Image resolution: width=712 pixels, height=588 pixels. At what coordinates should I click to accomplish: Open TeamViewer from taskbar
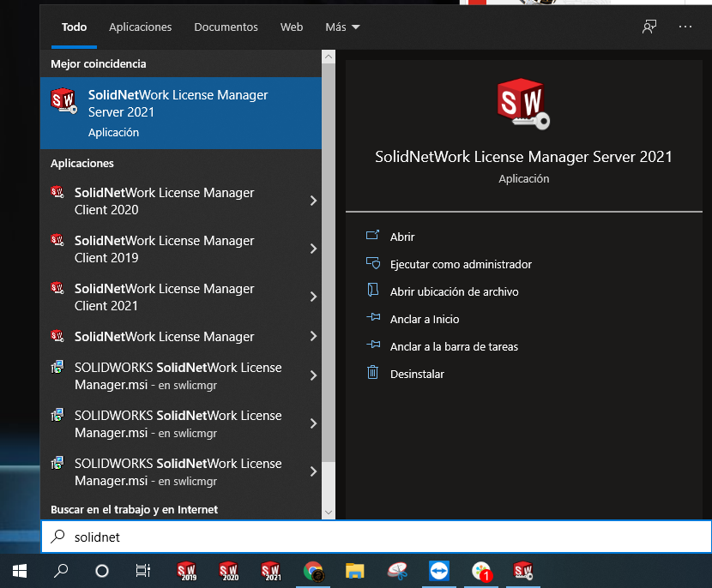pos(438,571)
